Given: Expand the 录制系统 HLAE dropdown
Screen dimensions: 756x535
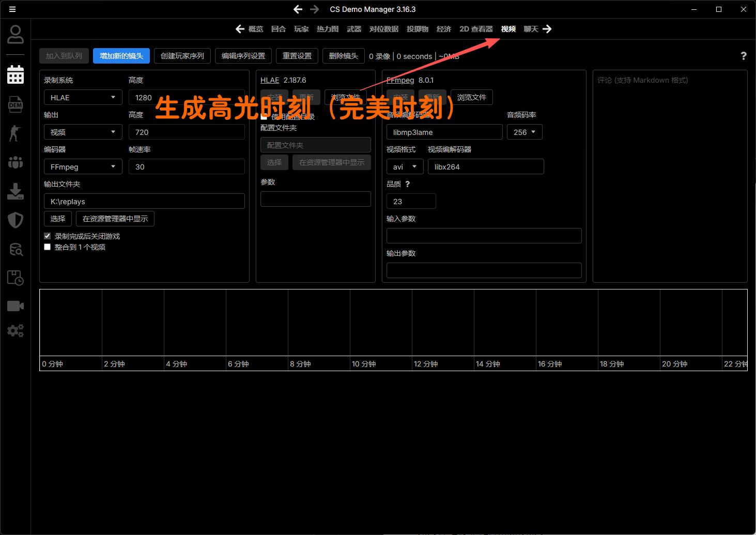Looking at the screenshot, I should click(83, 98).
